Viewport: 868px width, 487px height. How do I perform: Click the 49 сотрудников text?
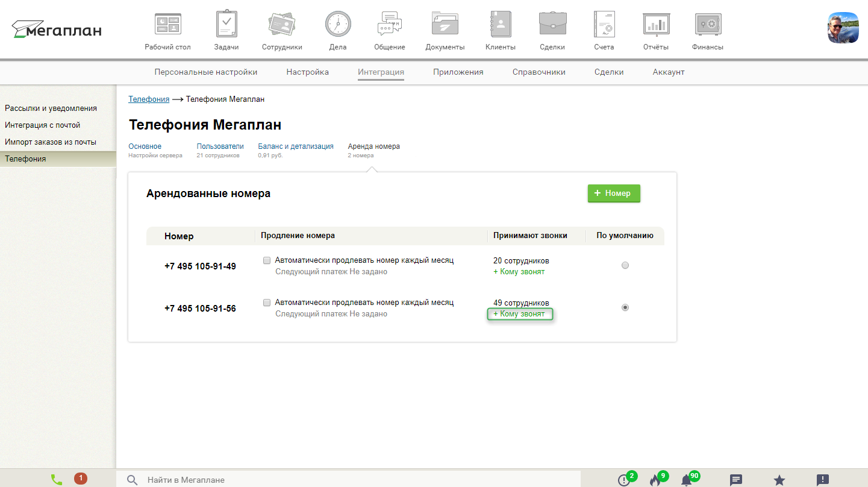pos(521,303)
